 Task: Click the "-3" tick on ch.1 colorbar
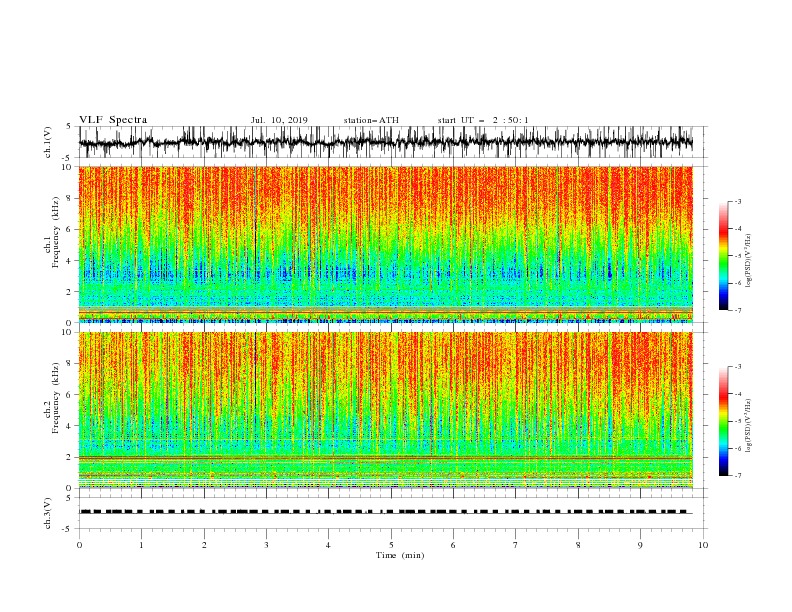tap(737, 201)
